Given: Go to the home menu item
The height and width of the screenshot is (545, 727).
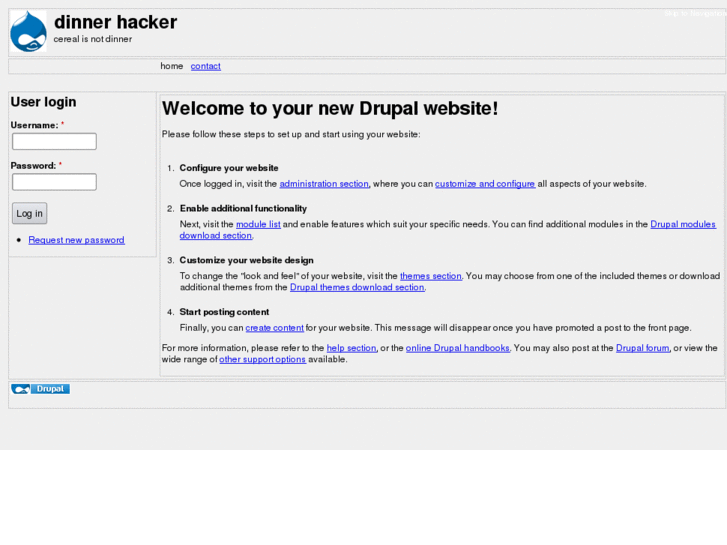Looking at the screenshot, I should click(172, 66).
